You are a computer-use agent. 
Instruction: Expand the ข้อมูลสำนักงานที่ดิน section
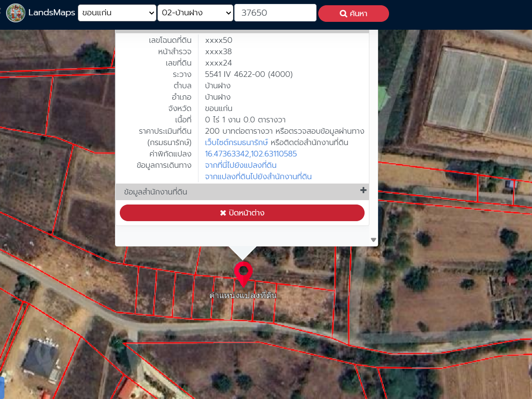click(242, 192)
